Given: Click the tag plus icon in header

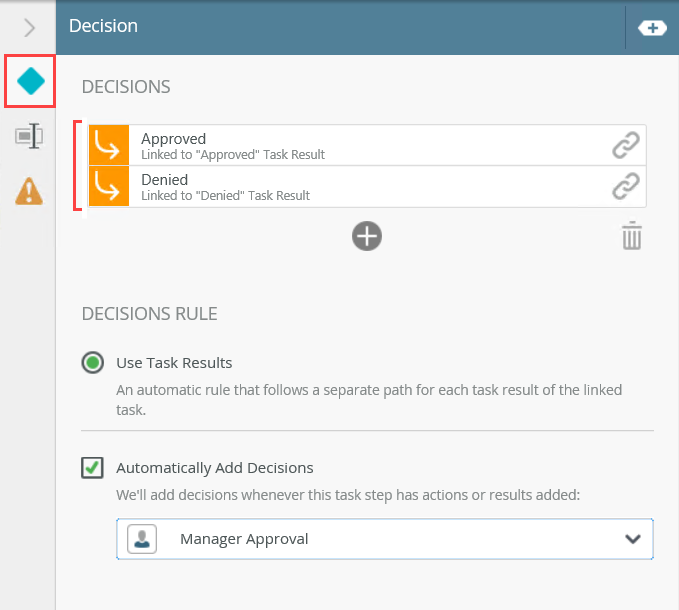Looking at the screenshot, I should [652, 28].
